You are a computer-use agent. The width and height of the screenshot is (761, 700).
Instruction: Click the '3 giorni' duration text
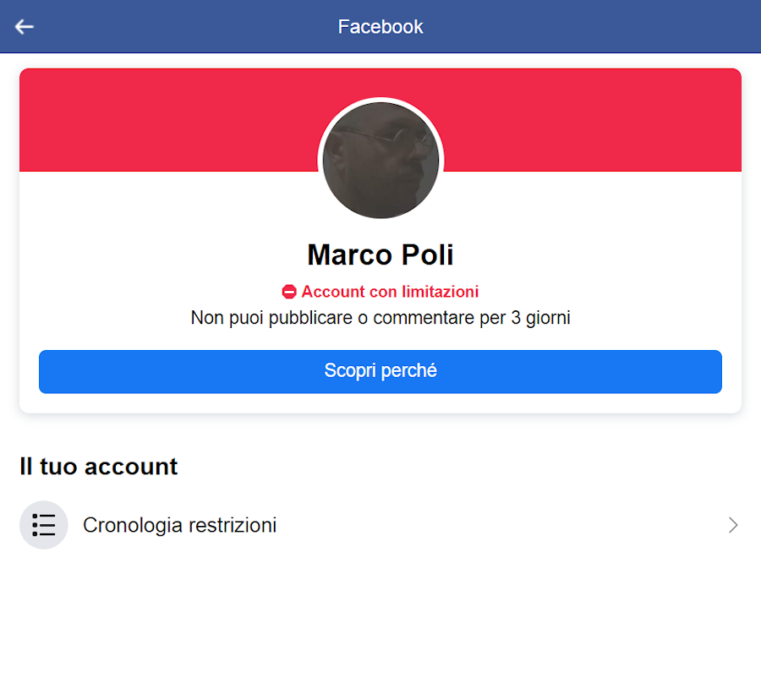[x=540, y=318]
